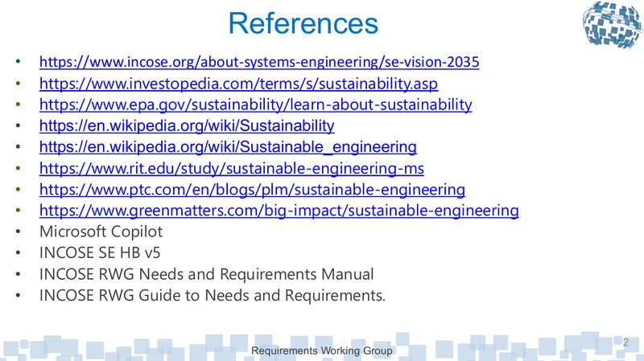Open the Wikipedia Sustainability link
This screenshot has width=644, height=361.
[187, 125]
